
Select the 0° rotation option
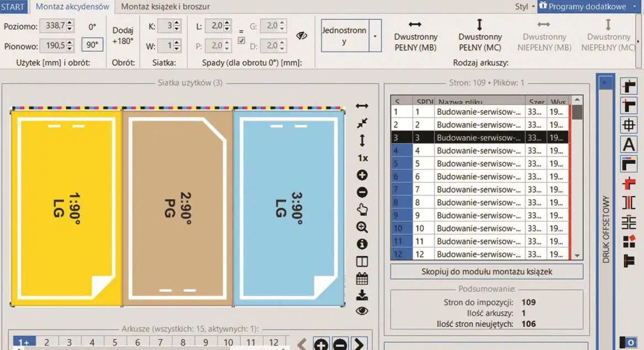(92, 27)
